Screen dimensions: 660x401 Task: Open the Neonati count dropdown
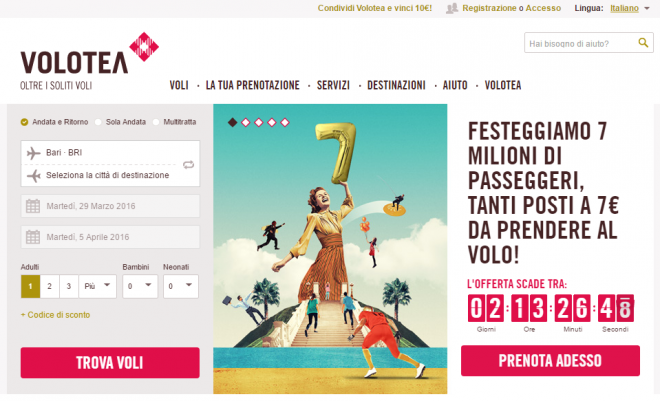click(181, 286)
